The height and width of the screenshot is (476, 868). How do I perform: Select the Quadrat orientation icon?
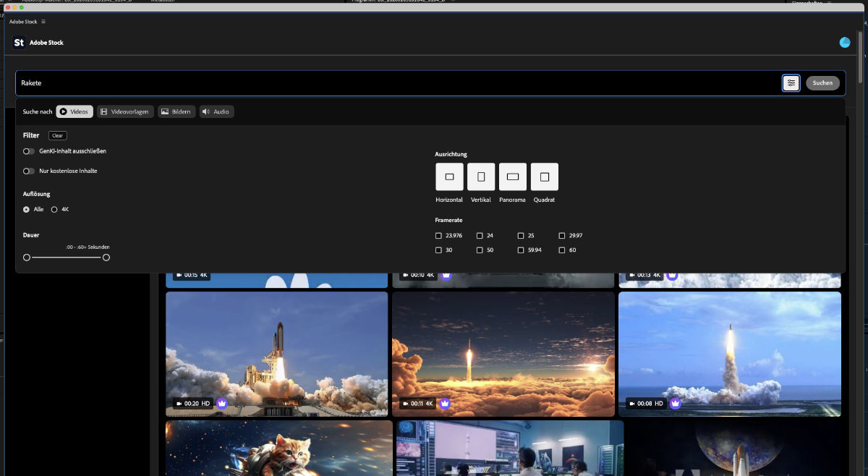[545, 177]
